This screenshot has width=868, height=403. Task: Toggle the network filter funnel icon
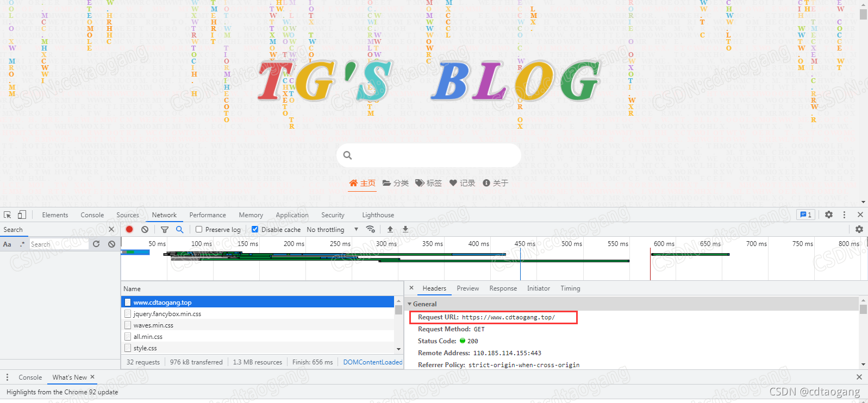tap(165, 229)
